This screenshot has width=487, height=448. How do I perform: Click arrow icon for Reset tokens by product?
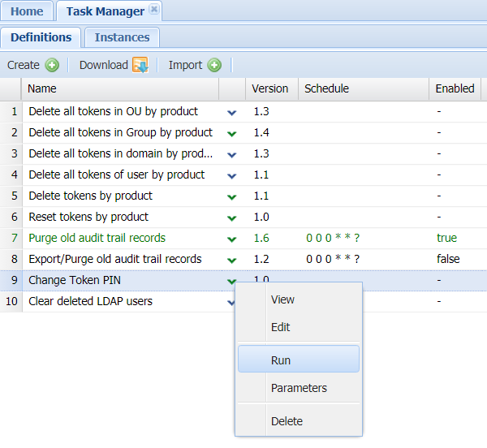coord(232,218)
